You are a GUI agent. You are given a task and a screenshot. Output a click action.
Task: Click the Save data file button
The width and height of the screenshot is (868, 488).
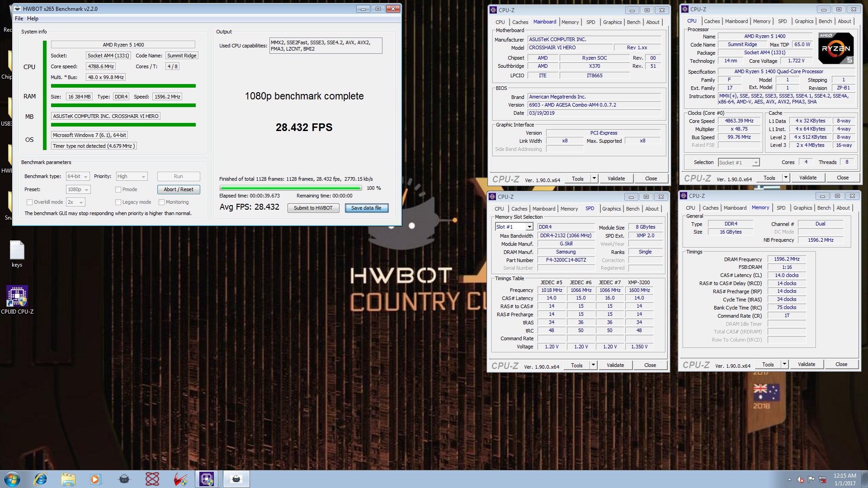click(x=367, y=208)
